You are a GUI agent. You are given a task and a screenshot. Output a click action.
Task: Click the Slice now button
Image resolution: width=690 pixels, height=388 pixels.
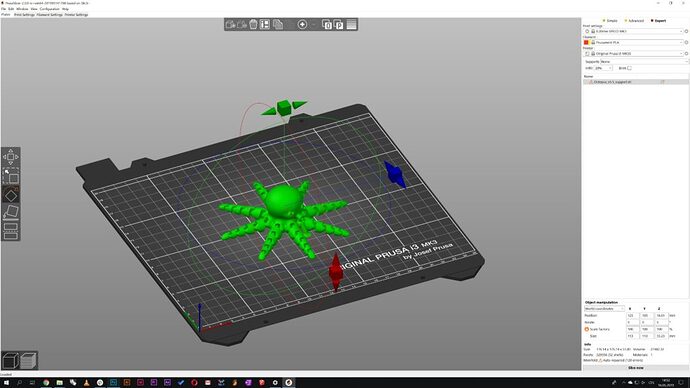635,368
